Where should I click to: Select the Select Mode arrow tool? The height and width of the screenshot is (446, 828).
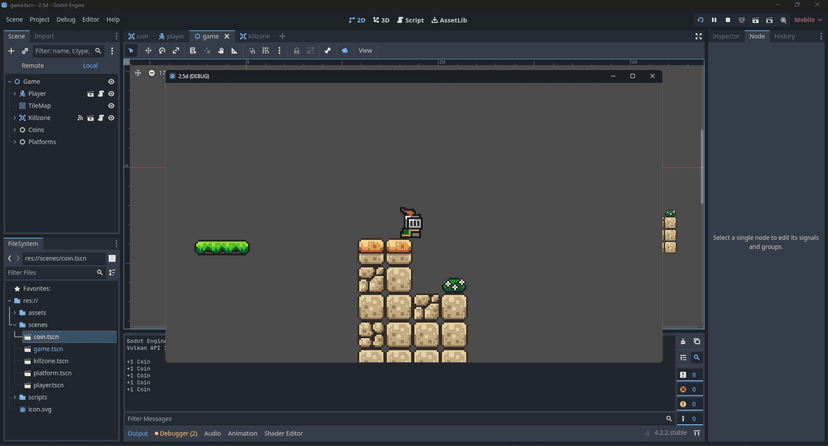pyautogui.click(x=131, y=51)
